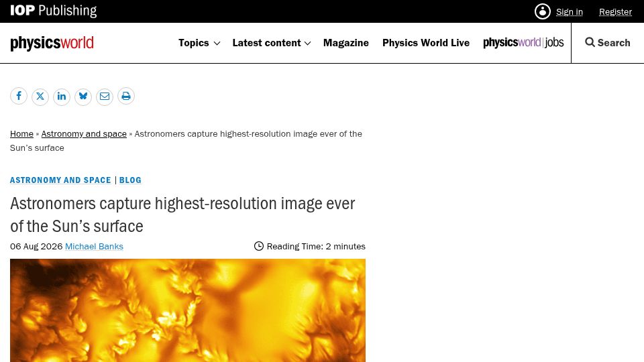Open the BLOG category tag

pos(130,180)
